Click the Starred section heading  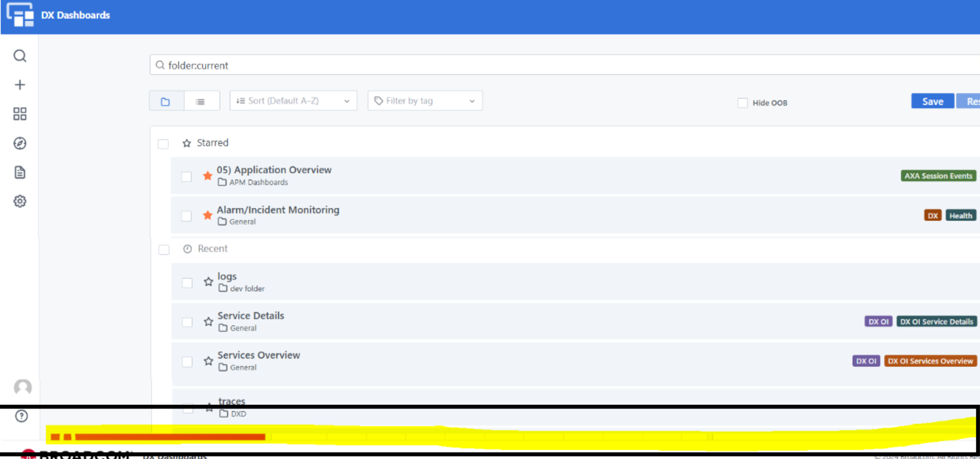click(x=213, y=143)
